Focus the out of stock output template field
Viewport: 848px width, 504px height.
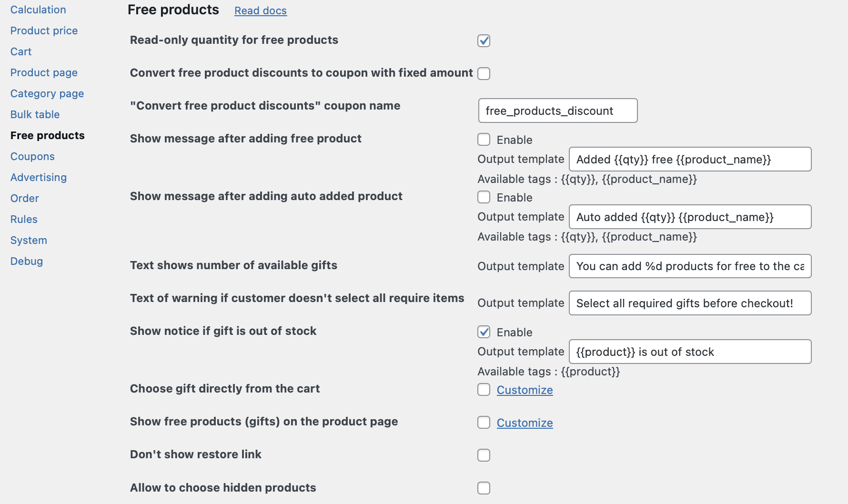click(690, 352)
